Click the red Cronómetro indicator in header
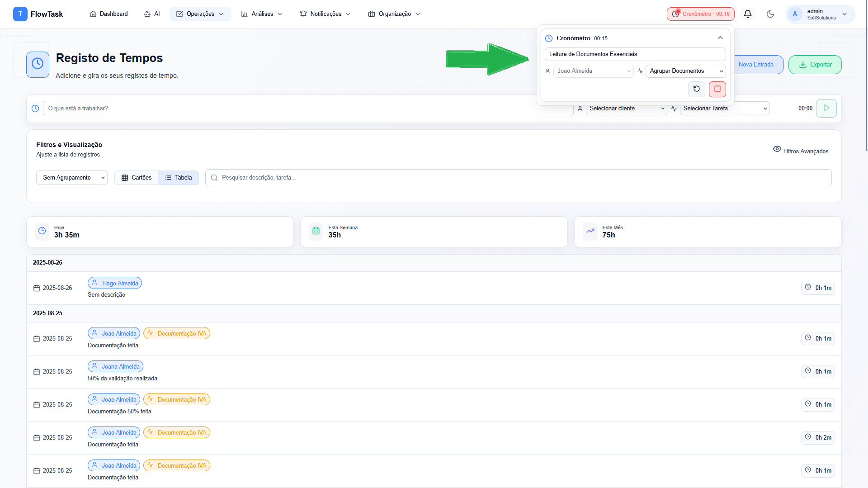This screenshot has height=488, width=868. 700,14
